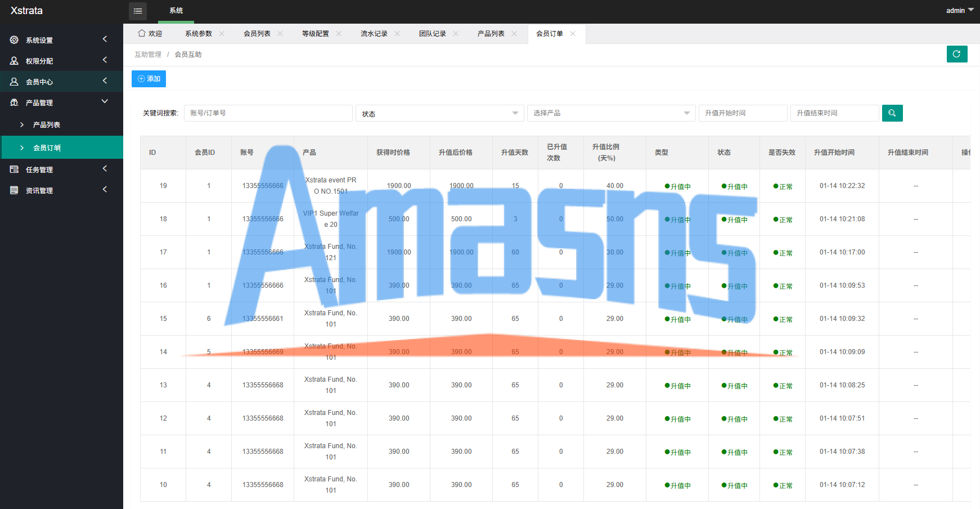The height and width of the screenshot is (509, 980).
Task: Click the 账号/订单号 keyword search field
Action: coord(268,113)
